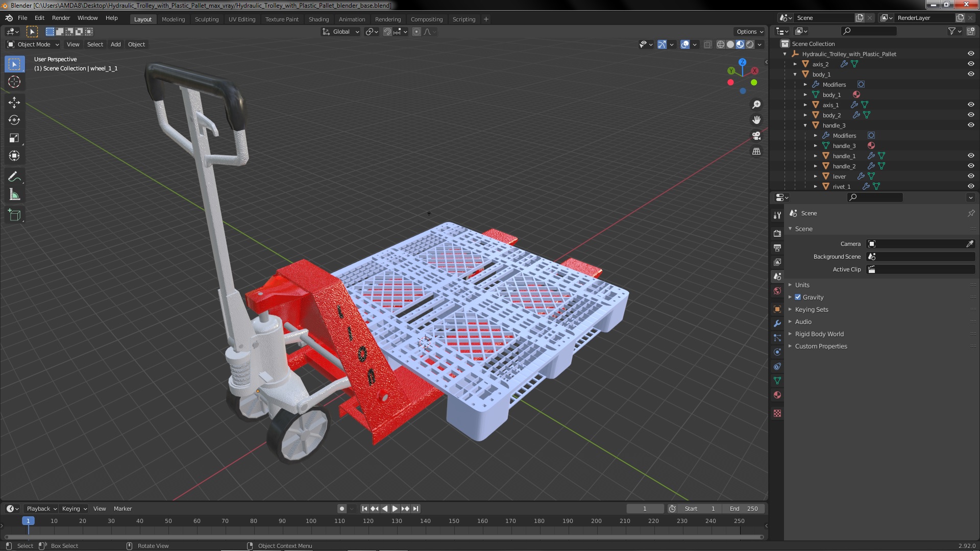Expand the Custom Properties section
Viewport: 980px width, 551px height.
(x=790, y=346)
